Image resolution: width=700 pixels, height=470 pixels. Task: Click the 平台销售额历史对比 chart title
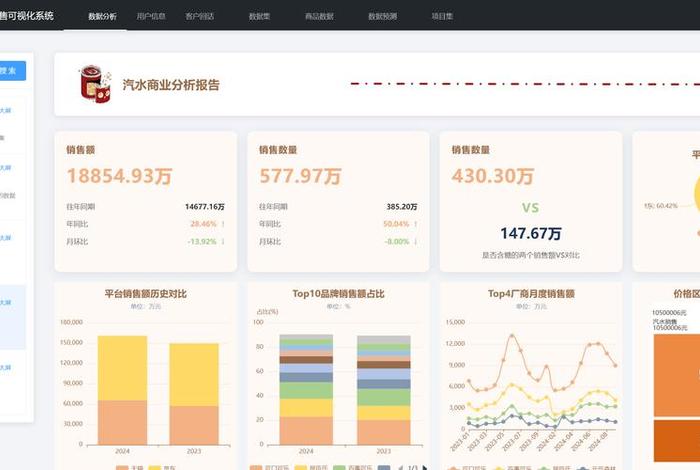tap(146, 294)
